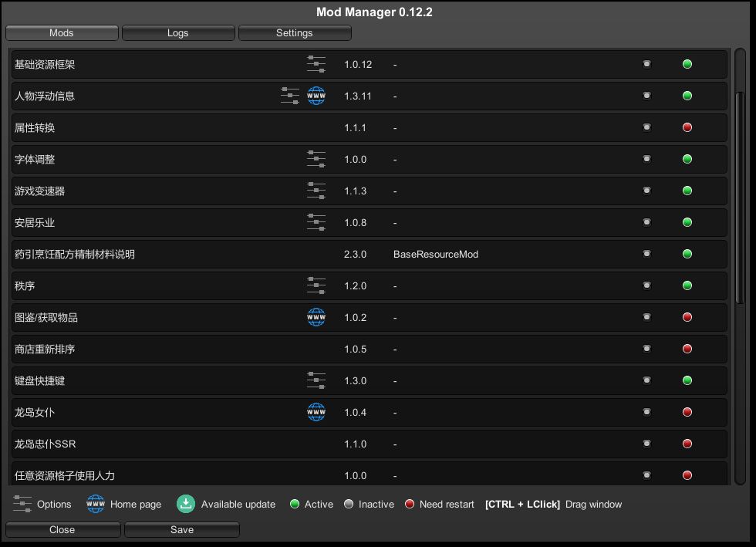Open options for 人物浮动信息 mod

[290, 96]
